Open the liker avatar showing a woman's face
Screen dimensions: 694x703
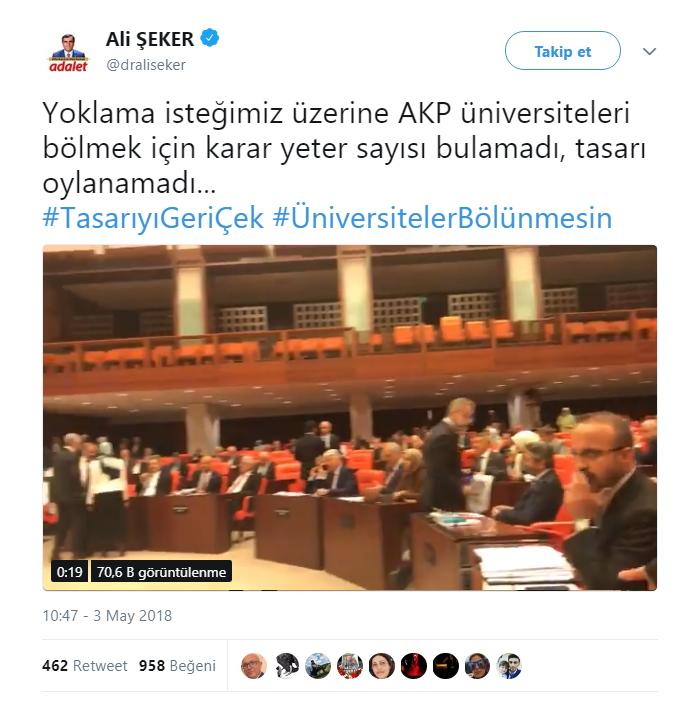point(382,665)
